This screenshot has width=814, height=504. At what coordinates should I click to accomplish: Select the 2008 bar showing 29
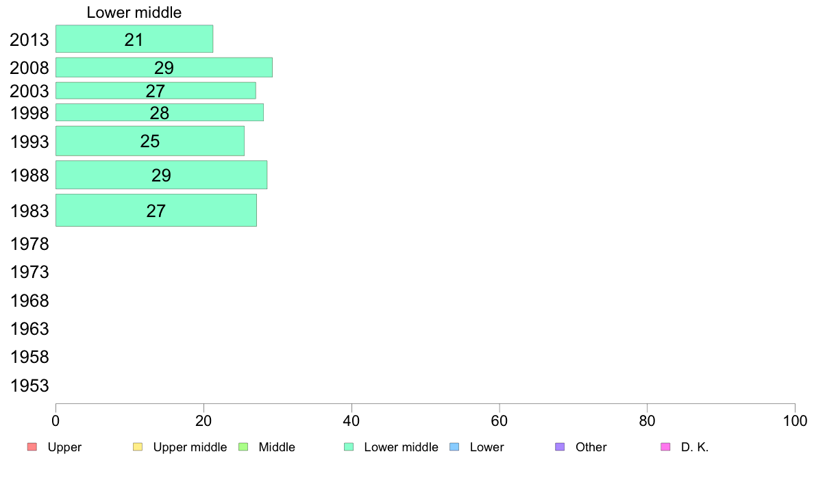pos(164,68)
